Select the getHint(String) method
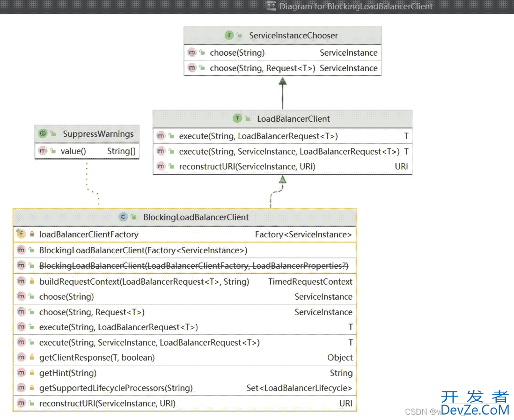This screenshot has height=420, width=514. tap(184, 373)
